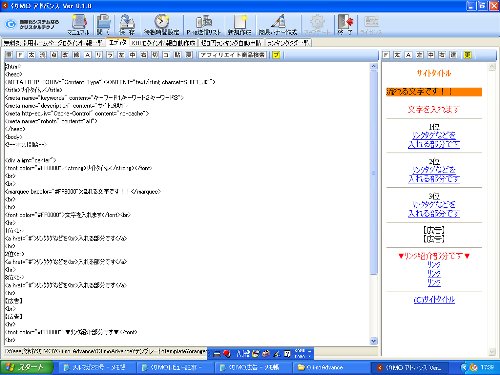Click the preview pane scrollbar down arrow
Viewport: 500px width, 375px height.
pos(492,351)
